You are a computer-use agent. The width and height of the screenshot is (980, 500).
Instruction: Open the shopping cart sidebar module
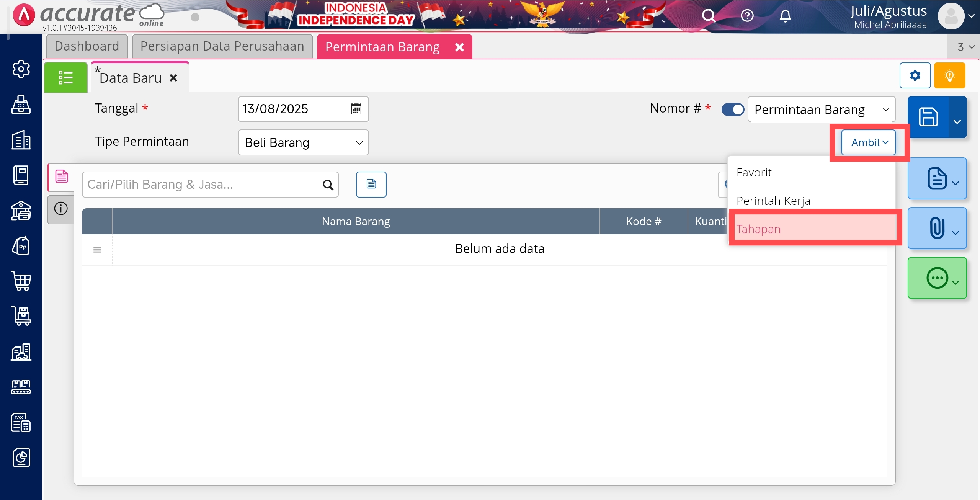coord(21,281)
